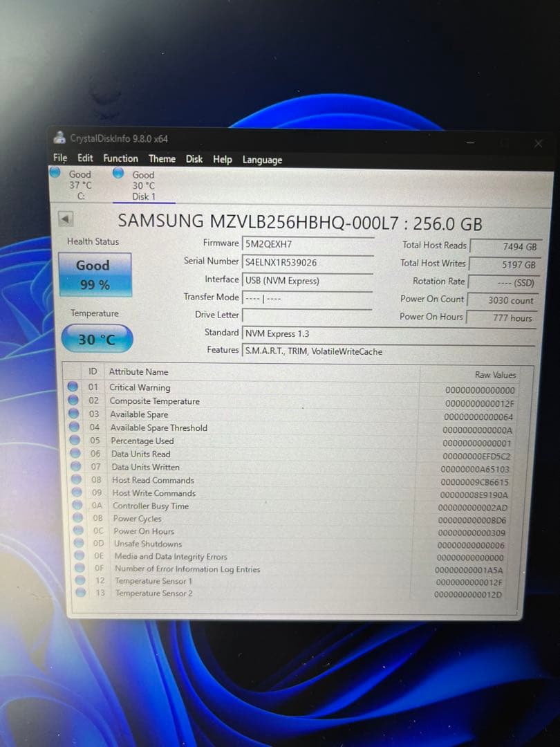Open the Edit menu

coord(85,158)
